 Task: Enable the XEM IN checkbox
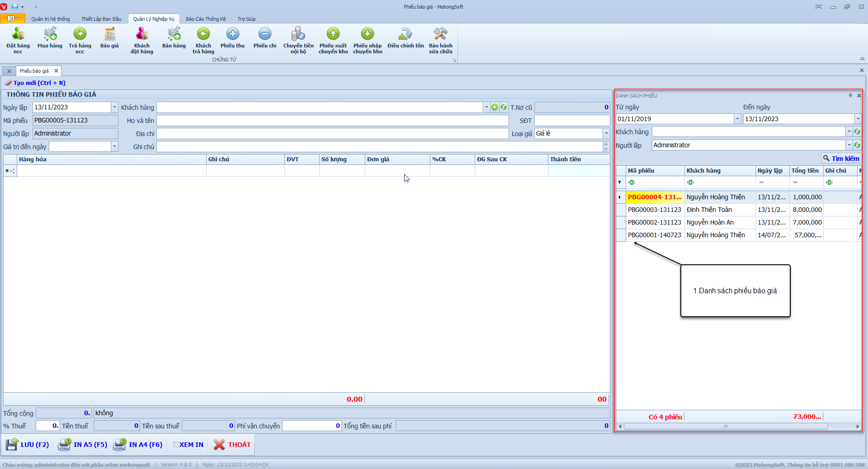pyautogui.click(x=176, y=445)
